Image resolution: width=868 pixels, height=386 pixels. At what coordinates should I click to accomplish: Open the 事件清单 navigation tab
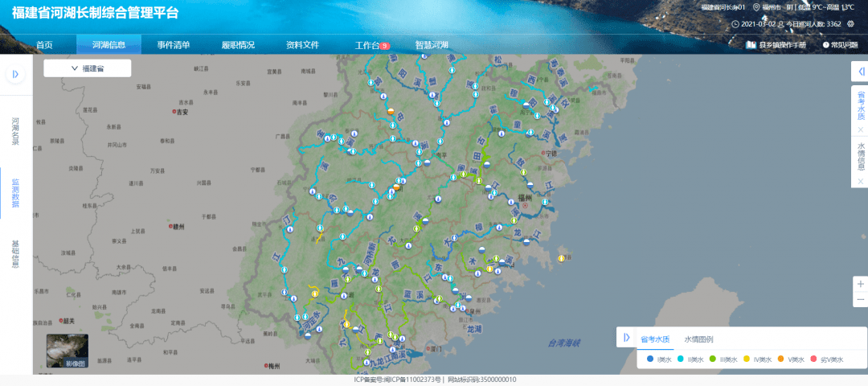tap(174, 45)
